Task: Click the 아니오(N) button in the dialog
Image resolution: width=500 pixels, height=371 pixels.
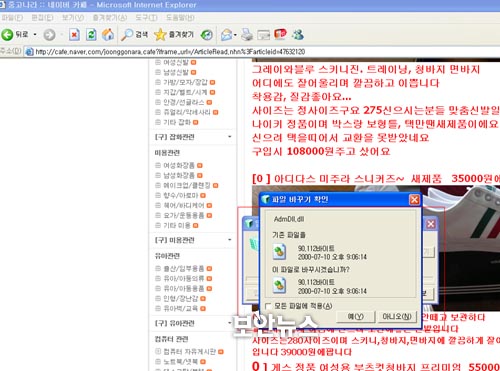Action: tap(397, 316)
